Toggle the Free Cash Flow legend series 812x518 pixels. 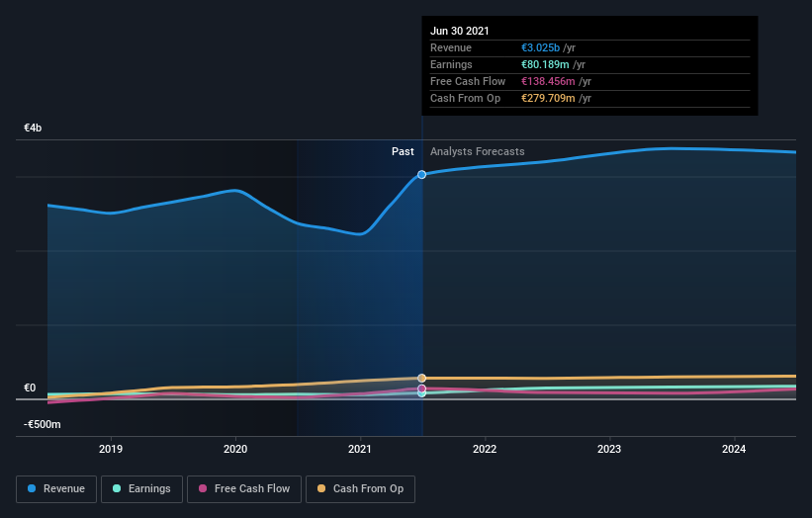(244, 489)
